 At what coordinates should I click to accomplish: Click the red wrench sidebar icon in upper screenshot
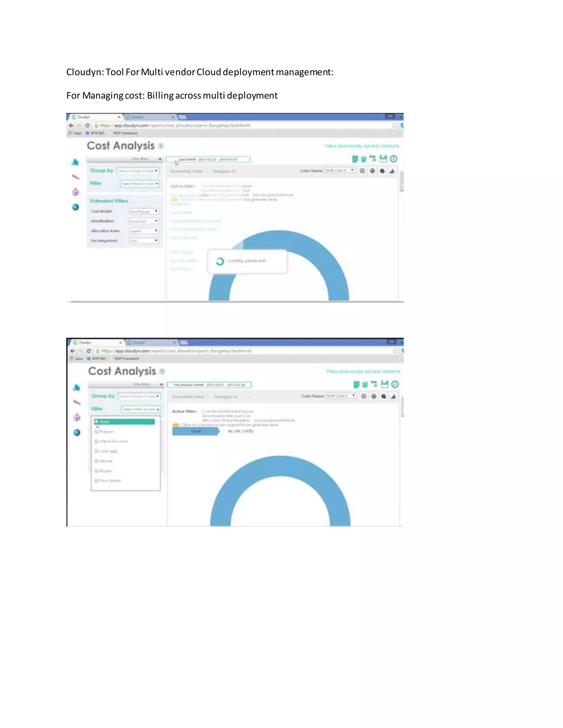(x=76, y=177)
